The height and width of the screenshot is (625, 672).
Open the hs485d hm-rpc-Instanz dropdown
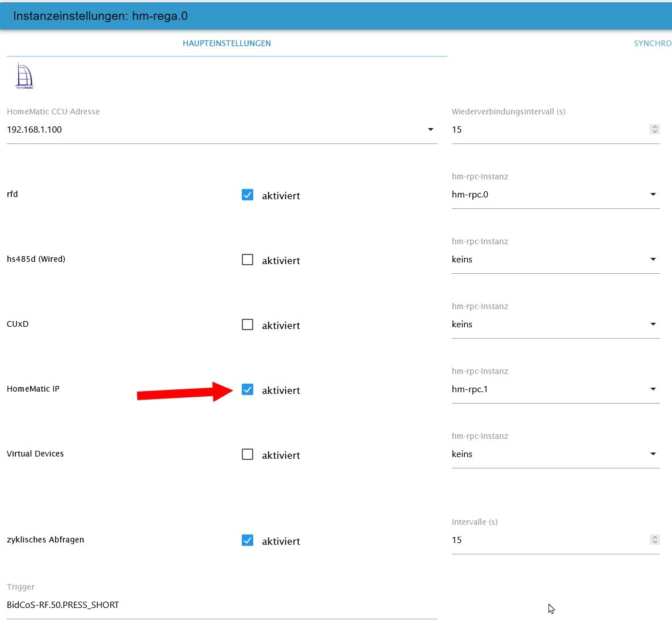coord(555,260)
